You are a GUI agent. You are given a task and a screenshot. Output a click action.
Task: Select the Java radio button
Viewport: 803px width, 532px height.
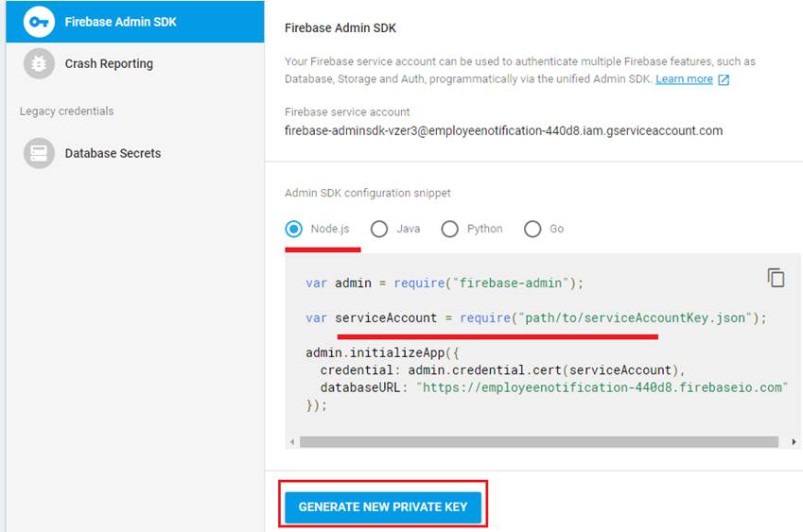(x=379, y=229)
